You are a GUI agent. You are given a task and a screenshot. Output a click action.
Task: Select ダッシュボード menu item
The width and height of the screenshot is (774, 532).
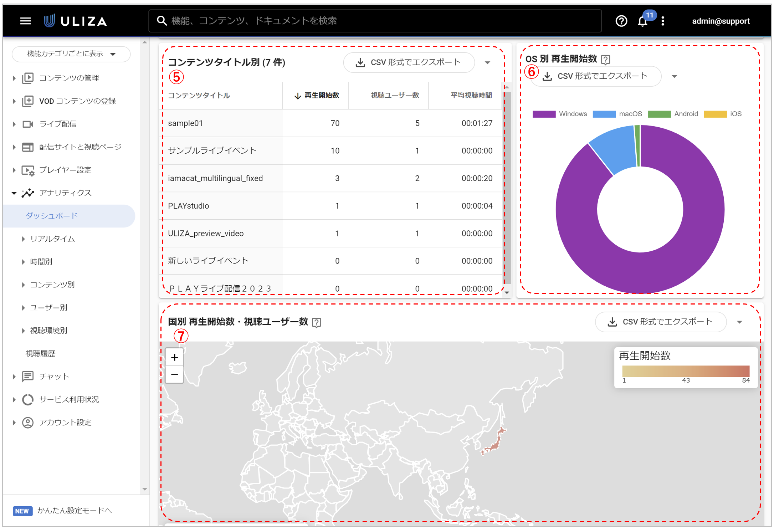[x=69, y=216]
